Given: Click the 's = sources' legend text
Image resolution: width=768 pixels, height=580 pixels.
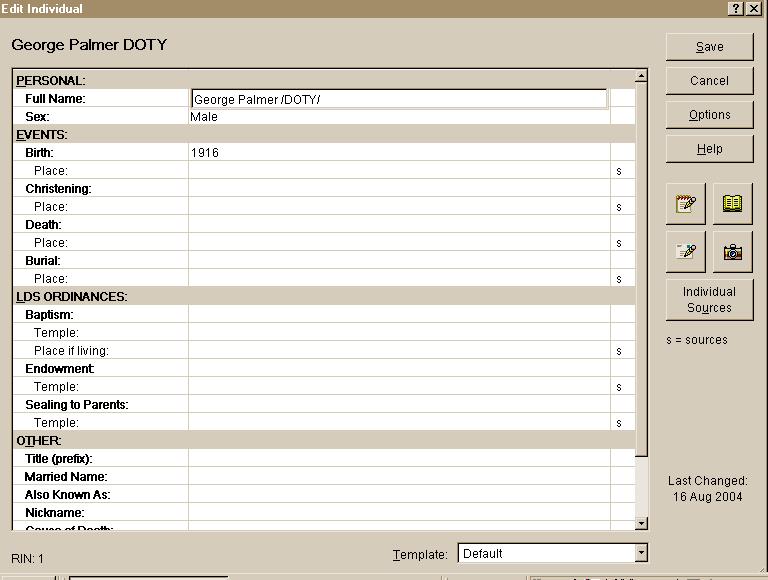Looking at the screenshot, I should tap(697, 339).
